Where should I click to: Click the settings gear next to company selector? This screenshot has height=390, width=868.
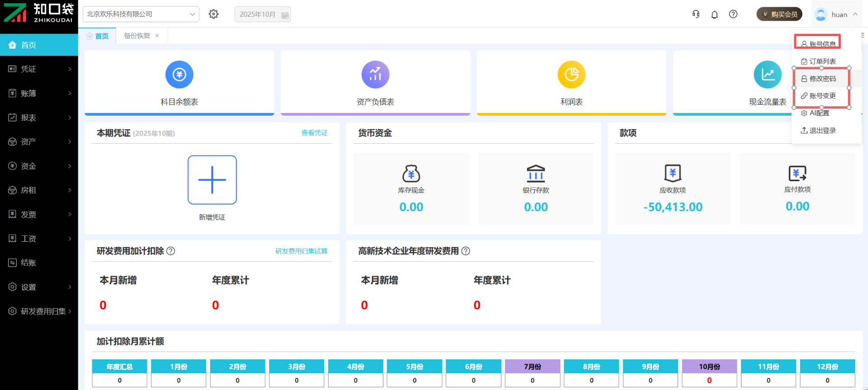click(x=214, y=14)
